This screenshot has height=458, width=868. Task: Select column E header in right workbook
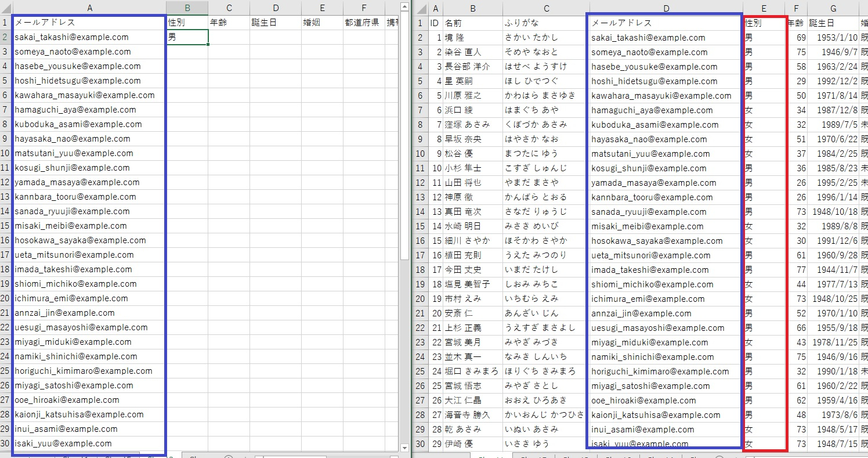click(764, 9)
